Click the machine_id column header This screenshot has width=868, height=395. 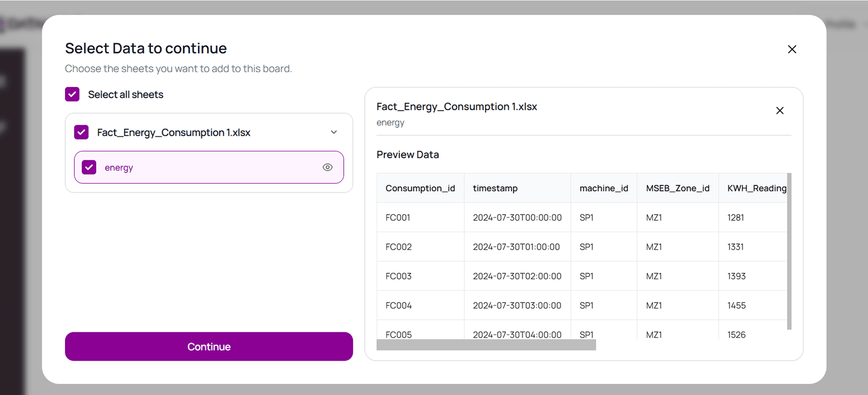604,188
